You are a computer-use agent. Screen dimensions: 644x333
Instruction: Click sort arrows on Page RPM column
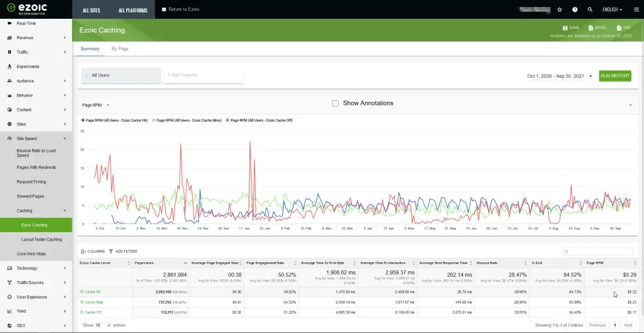[x=635, y=263]
